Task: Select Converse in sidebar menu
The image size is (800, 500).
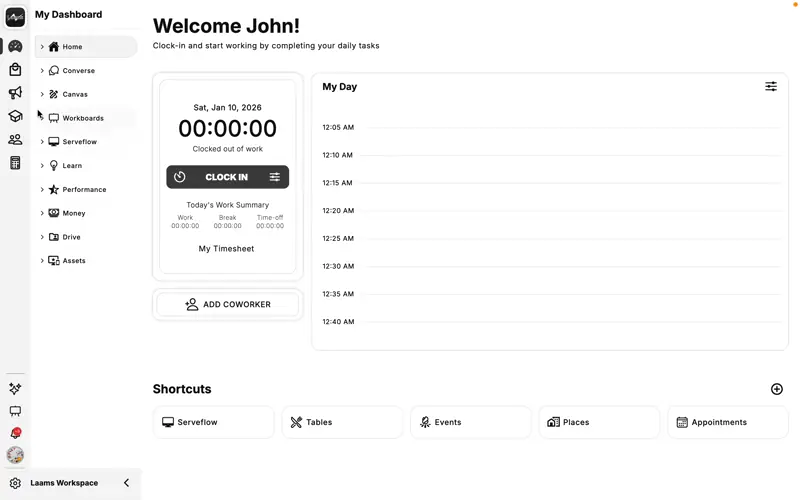Action: (x=86, y=70)
